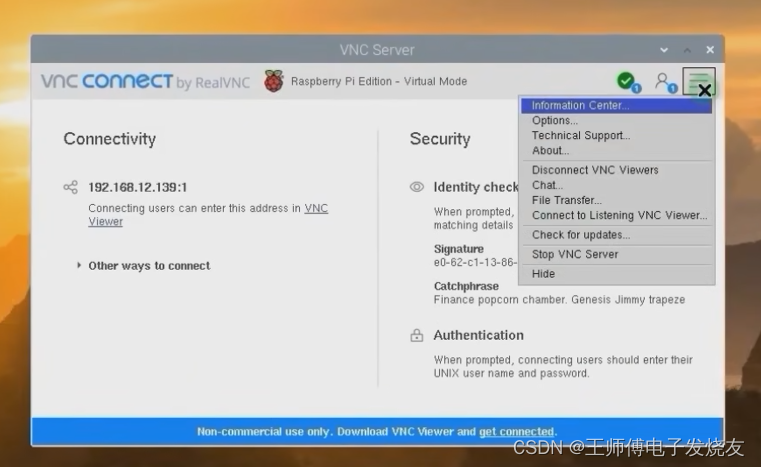Choose Technical Support... menu item
Image resolution: width=761 pixels, height=467 pixels.
coord(616,135)
